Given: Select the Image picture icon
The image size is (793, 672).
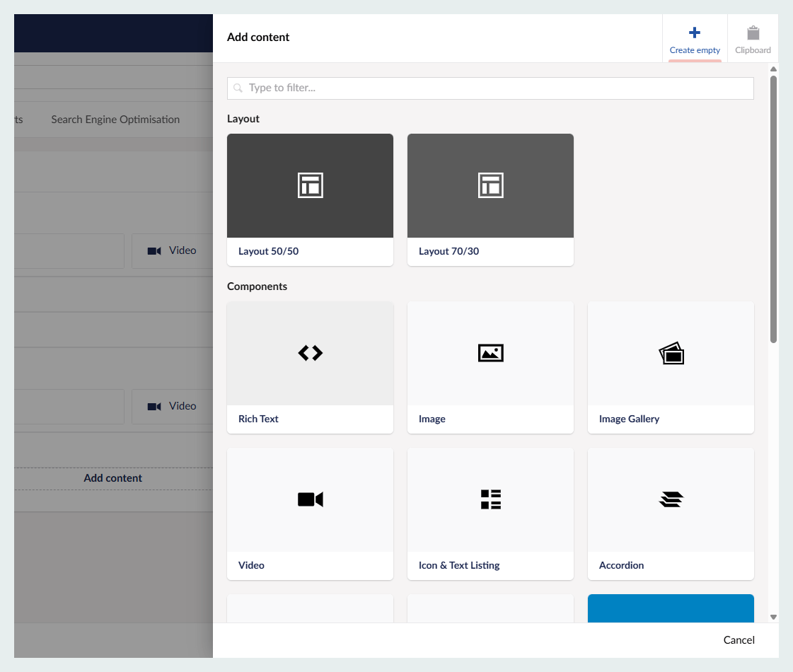Looking at the screenshot, I should [490, 352].
